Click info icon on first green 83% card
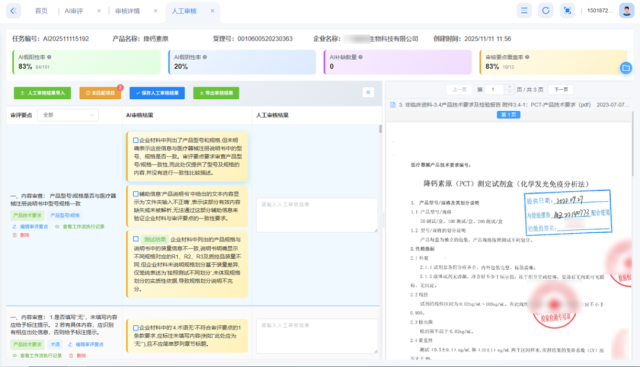The width and height of the screenshot is (640, 367). 49,57
